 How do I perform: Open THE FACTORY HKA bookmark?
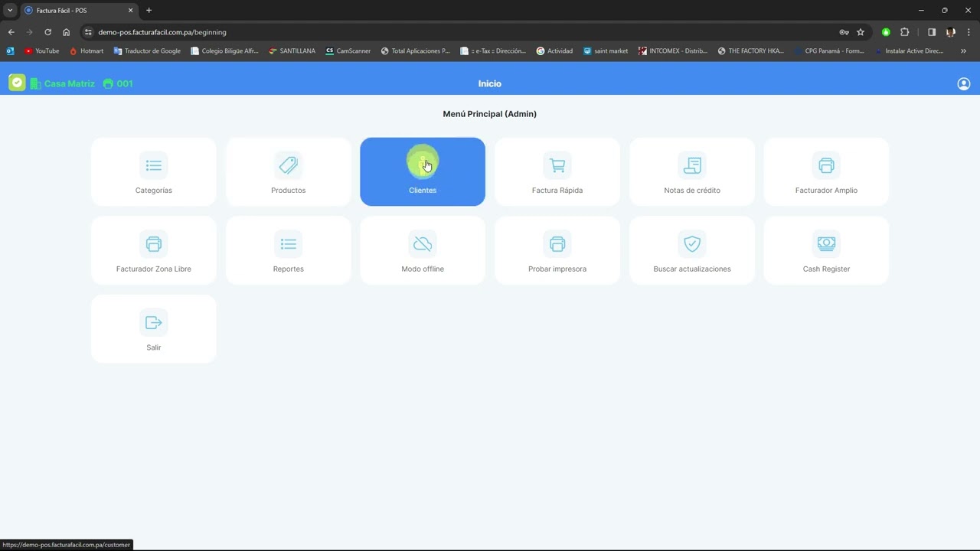(x=751, y=51)
